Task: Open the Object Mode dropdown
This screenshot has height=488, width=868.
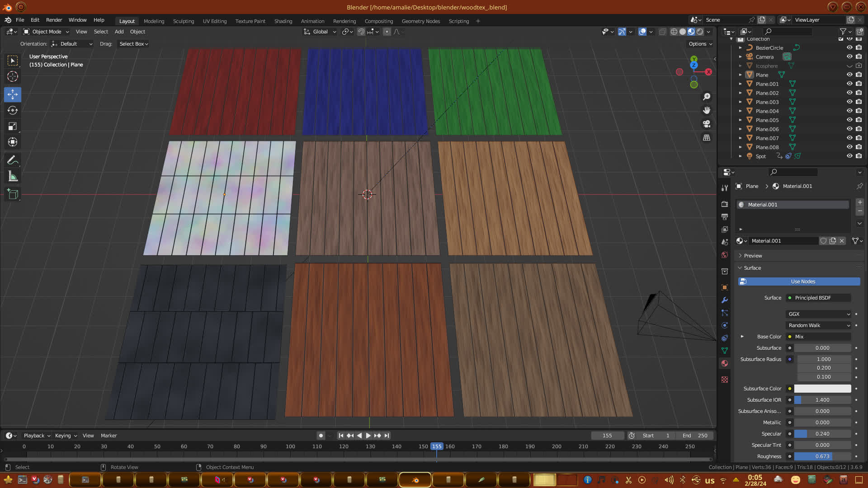Action: point(46,32)
